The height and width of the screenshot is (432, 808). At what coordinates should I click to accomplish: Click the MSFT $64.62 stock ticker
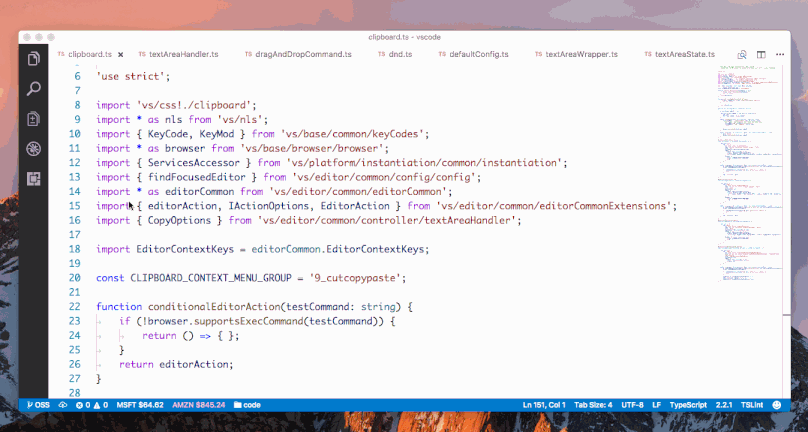coord(140,405)
